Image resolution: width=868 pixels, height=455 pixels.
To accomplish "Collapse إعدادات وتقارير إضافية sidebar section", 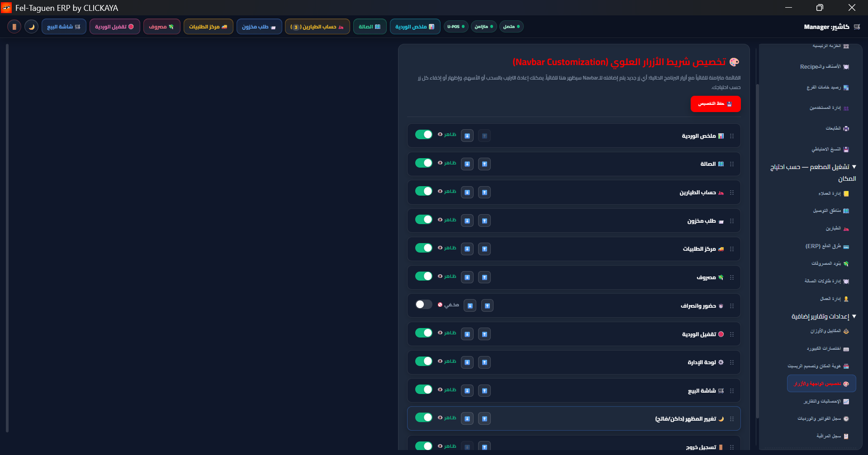I will pyautogui.click(x=824, y=316).
